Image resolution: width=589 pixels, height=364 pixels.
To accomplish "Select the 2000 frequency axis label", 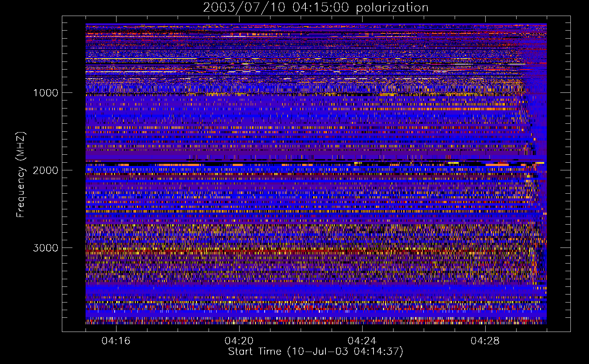I will (x=46, y=170).
